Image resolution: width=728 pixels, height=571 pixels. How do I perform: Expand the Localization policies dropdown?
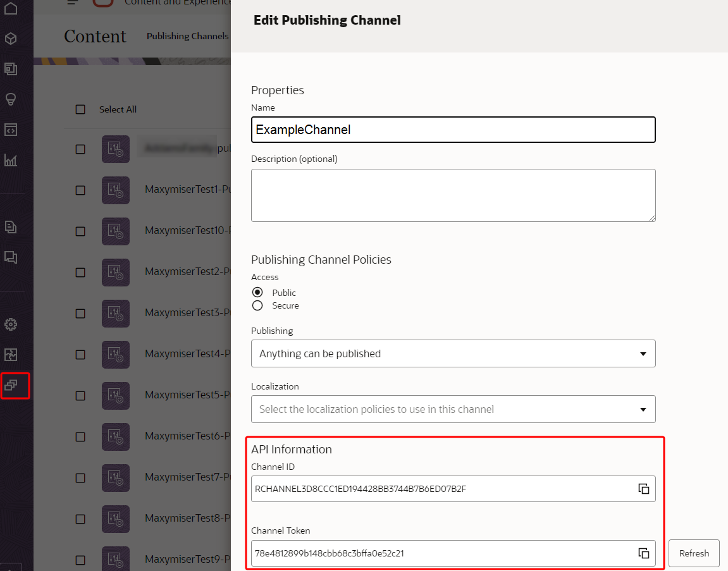coord(453,409)
